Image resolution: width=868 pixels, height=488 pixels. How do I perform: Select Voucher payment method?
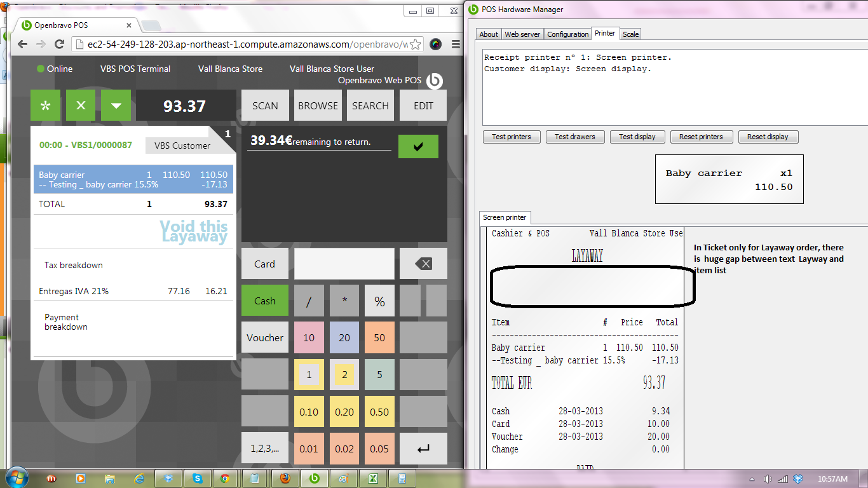pos(264,337)
